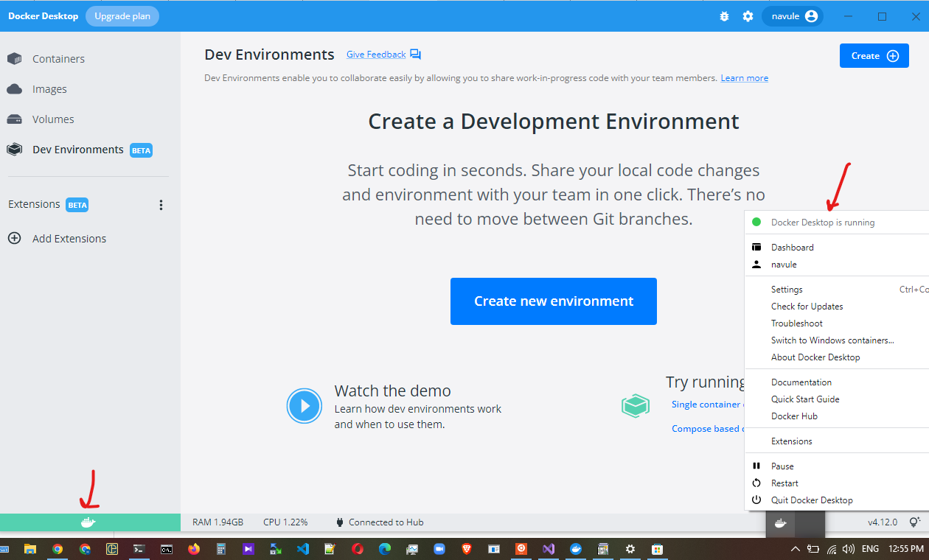The width and height of the screenshot is (929, 560).
Task: Play the Watch the demo video
Action: pos(305,406)
